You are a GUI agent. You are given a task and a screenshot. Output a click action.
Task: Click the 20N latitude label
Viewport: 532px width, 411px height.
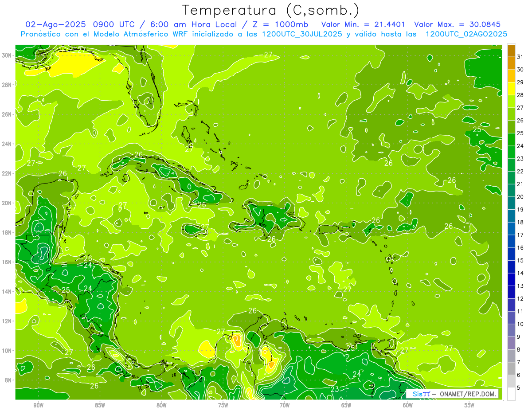pyautogui.click(x=7, y=203)
